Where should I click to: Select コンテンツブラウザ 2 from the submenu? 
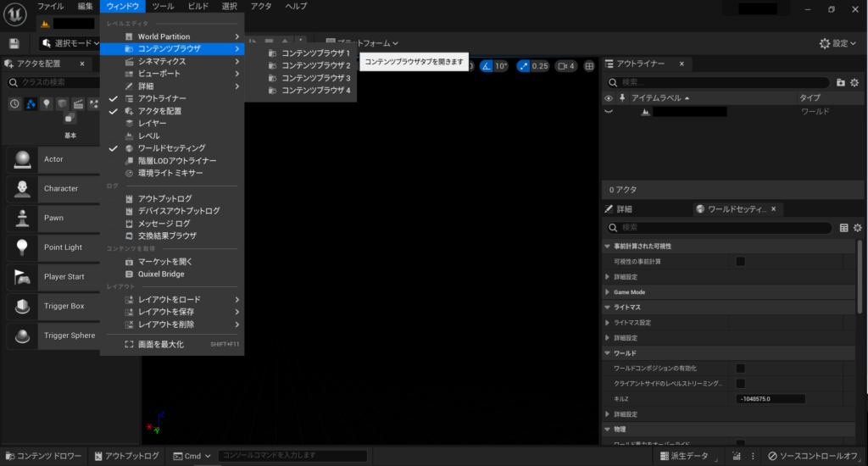(x=315, y=65)
